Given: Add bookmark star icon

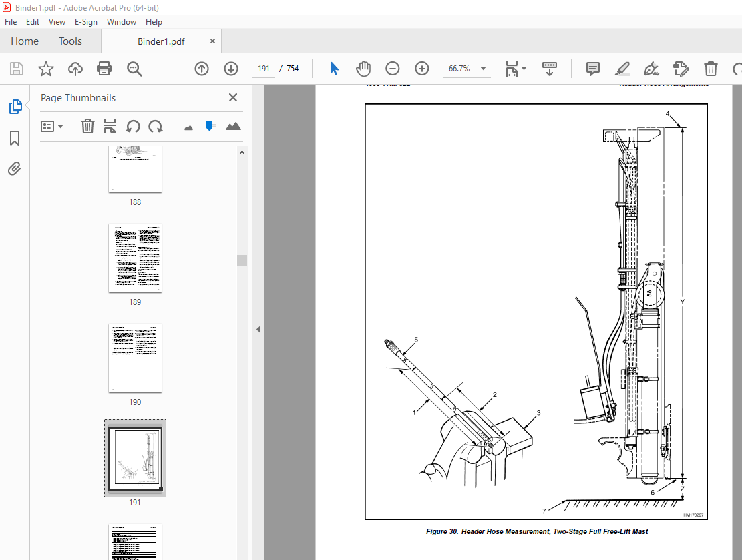Looking at the screenshot, I should 46,69.
